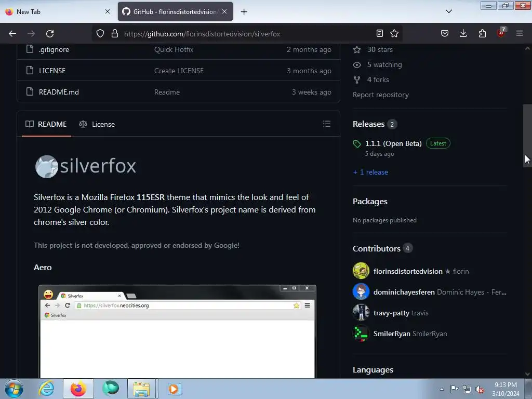Click the Aero screenshot preview image

[x=178, y=331]
